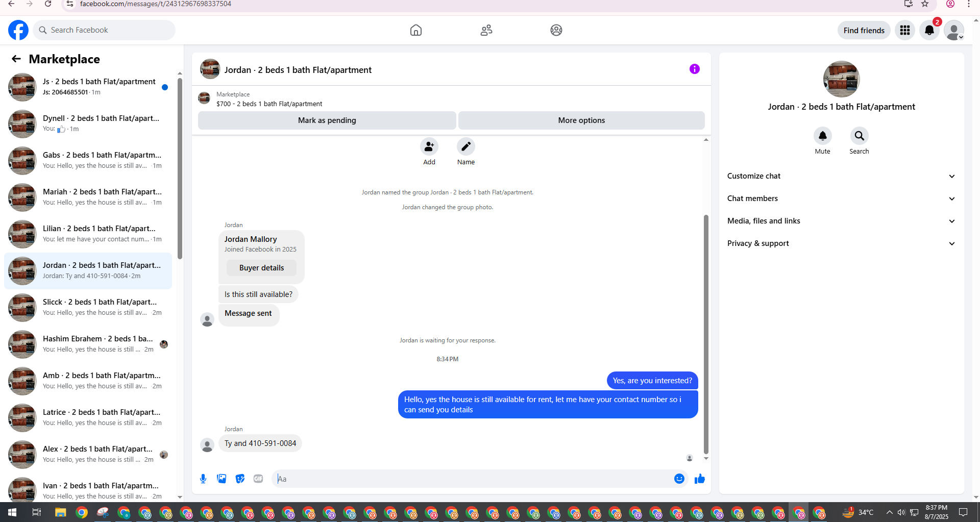Expand Media, files and links section
Viewport: 980px width, 522px height.
[x=841, y=221]
